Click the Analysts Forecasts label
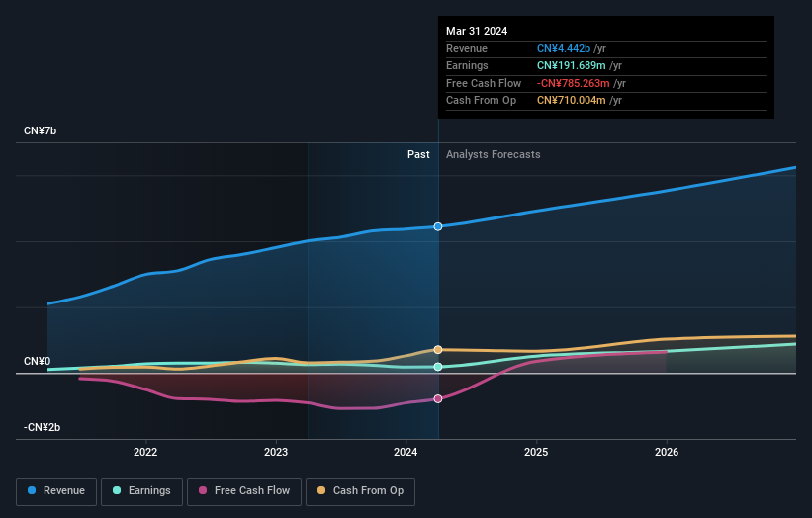This screenshot has height=518, width=812. click(493, 155)
